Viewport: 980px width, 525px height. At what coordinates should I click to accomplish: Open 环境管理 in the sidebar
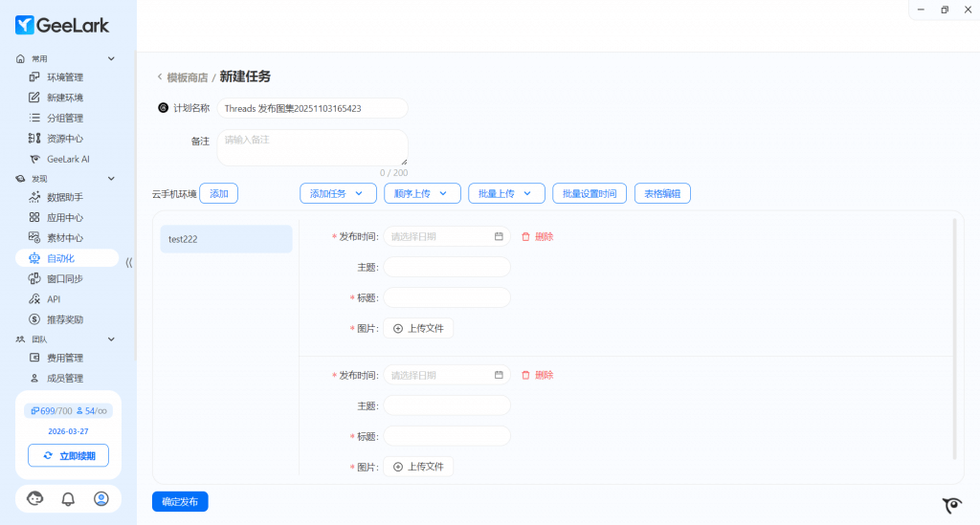pyautogui.click(x=65, y=77)
